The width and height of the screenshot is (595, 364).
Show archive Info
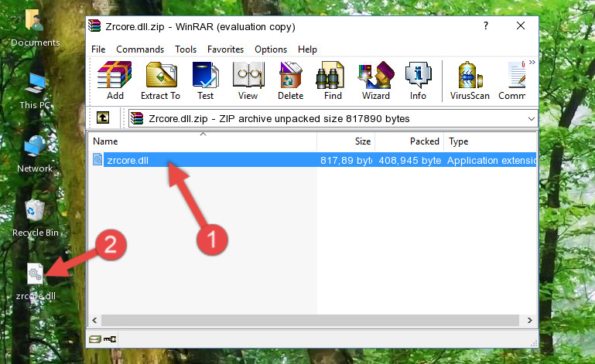[418, 81]
